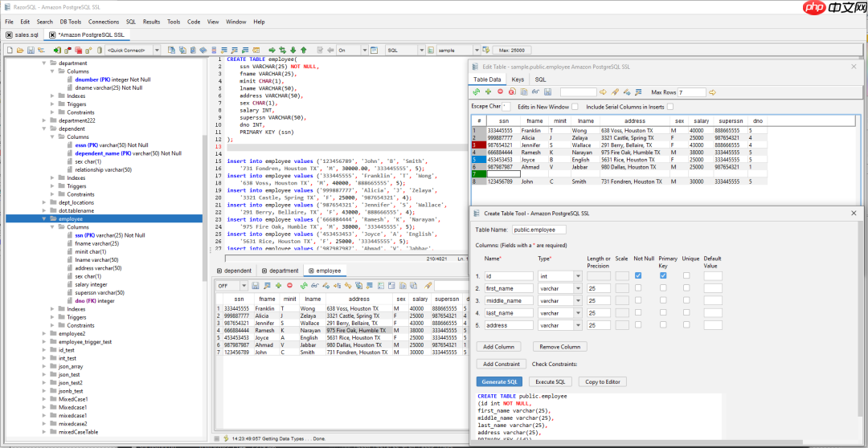Click the green up-arrow execute icon

pyautogui.click(x=303, y=50)
